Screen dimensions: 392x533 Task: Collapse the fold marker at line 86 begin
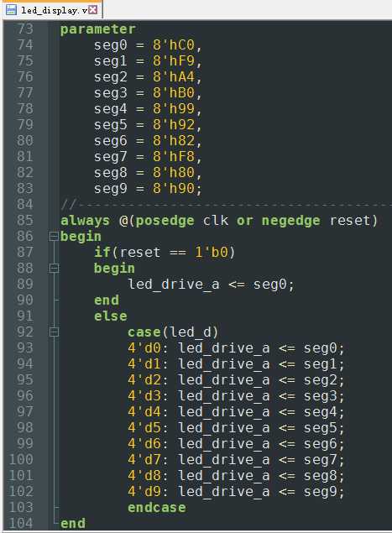54,236
